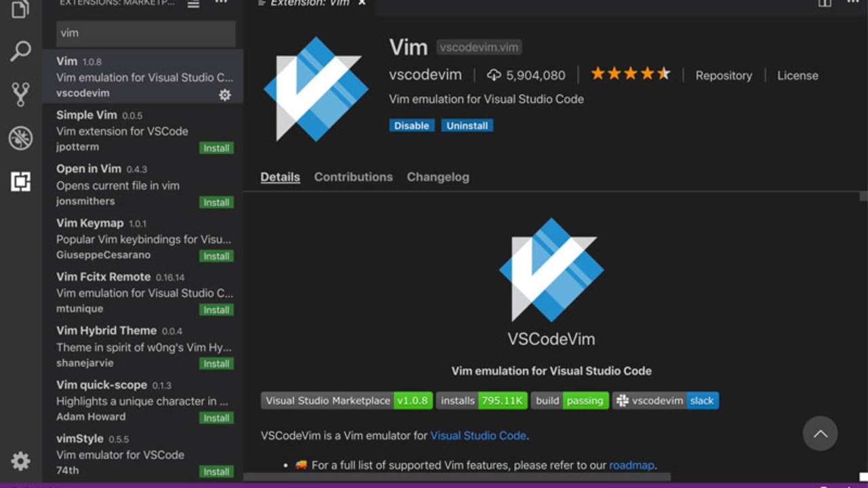Screen dimensions: 868x488
Task: Click the VSCodeVim readme logo image
Action: 551,269
